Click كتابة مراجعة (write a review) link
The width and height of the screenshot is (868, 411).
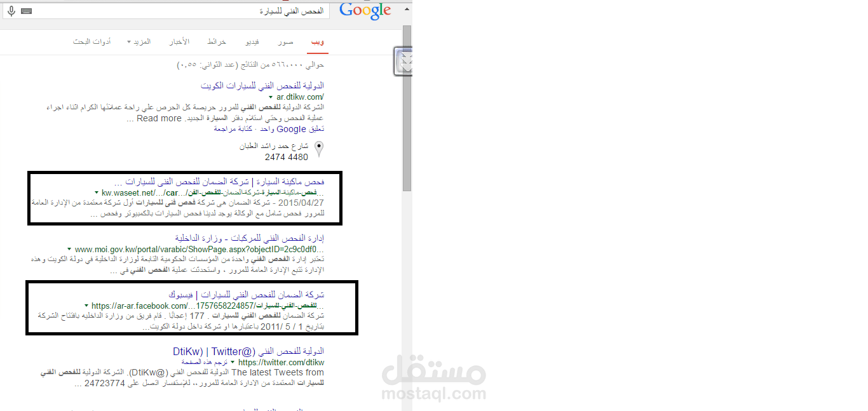[x=233, y=129]
